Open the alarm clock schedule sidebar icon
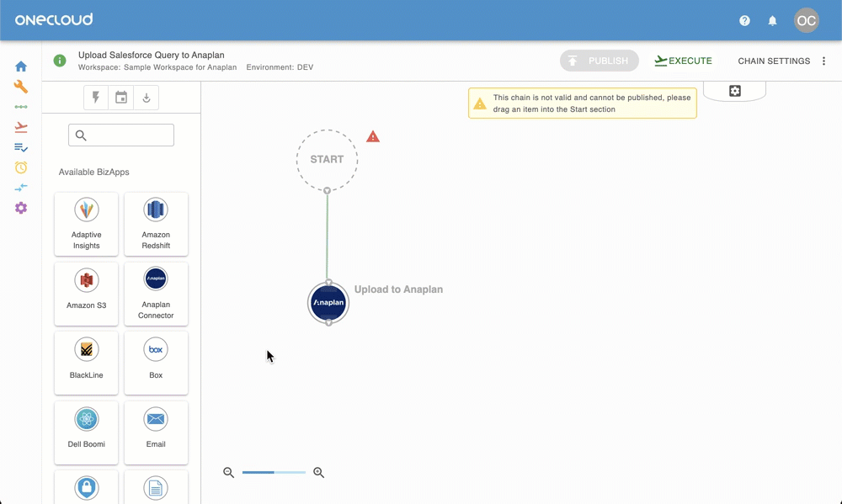 click(x=21, y=167)
